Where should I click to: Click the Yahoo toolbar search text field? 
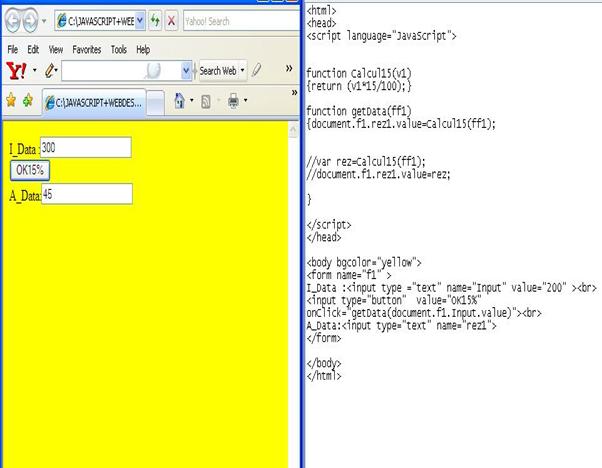click(121, 71)
